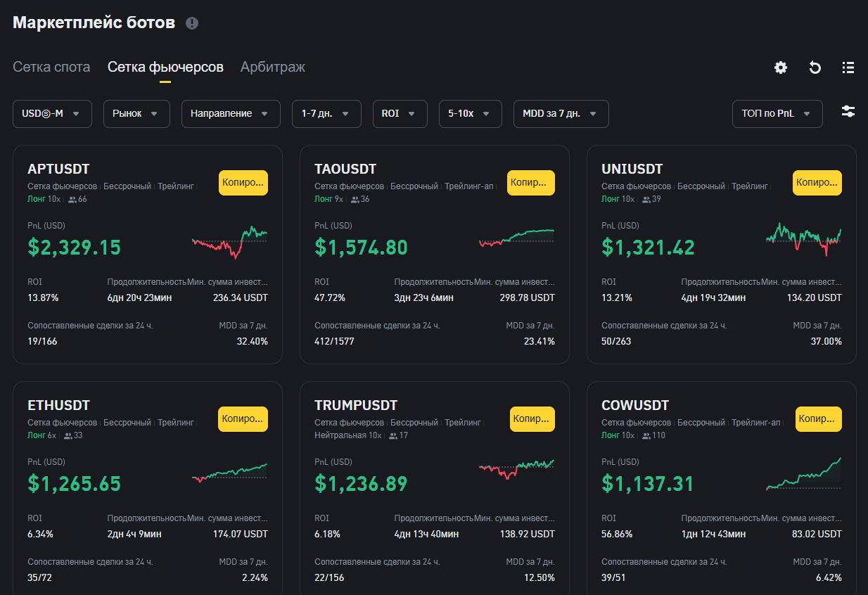The image size is (868, 595).
Task: Click ROI value 47.72%
Action: point(330,297)
